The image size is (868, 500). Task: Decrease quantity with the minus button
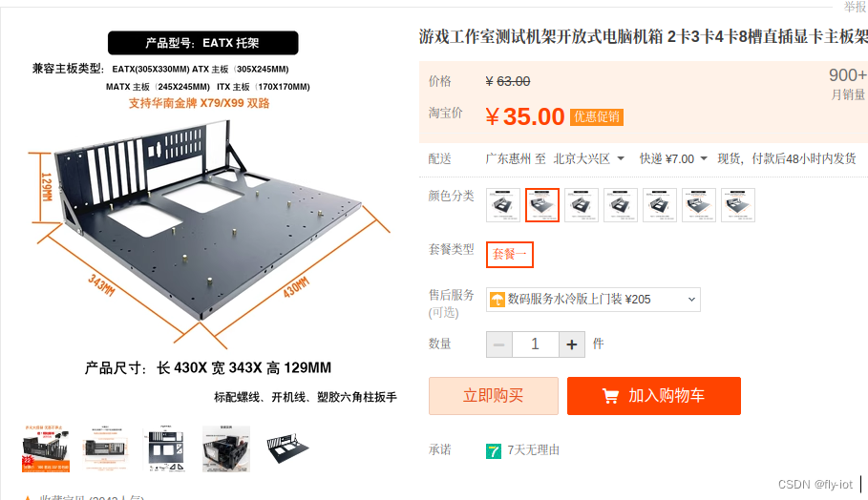[x=499, y=344]
